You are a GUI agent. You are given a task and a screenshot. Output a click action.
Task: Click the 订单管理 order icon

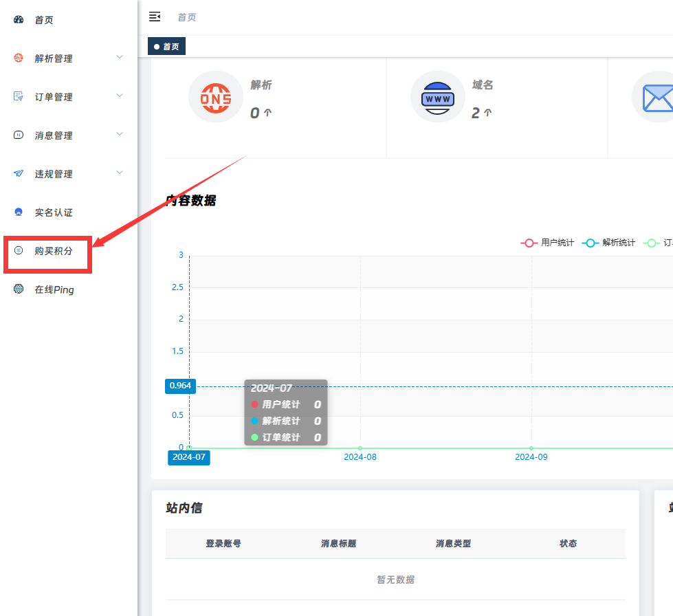coord(19,97)
